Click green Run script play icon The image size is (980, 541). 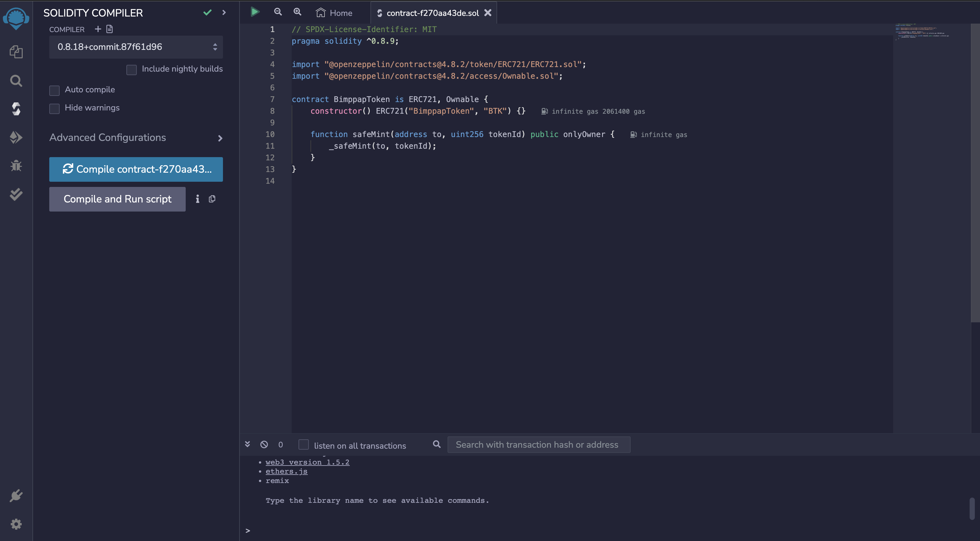click(x=255, y=12)
